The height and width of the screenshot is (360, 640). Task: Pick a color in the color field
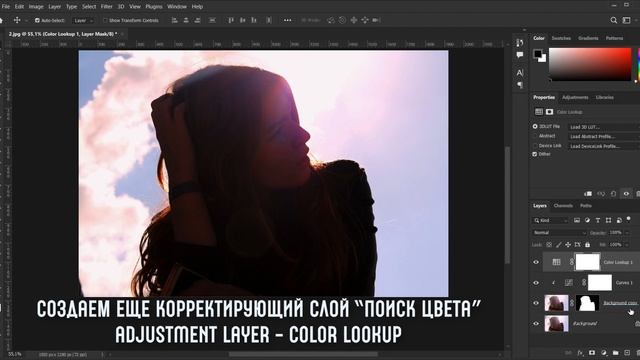(x=590, y=64)
